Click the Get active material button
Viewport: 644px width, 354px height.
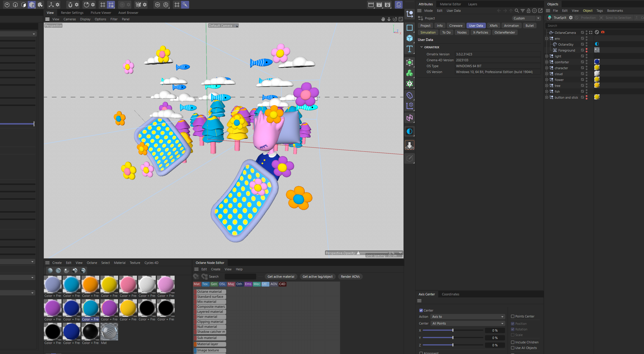(x=281, y=277)
